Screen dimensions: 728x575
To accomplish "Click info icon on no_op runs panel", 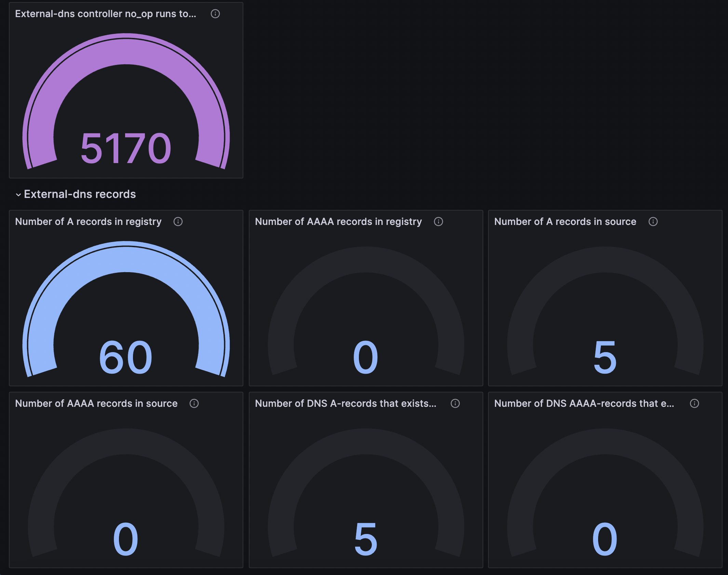I will coord(215,14).
